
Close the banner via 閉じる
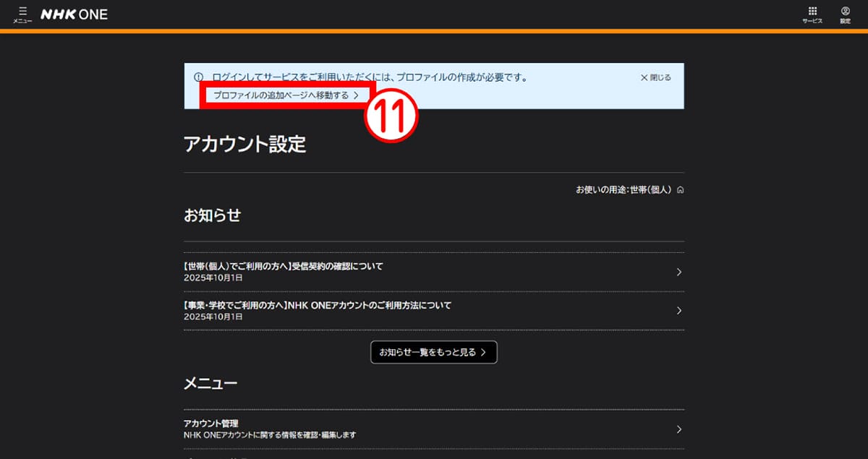653,77
